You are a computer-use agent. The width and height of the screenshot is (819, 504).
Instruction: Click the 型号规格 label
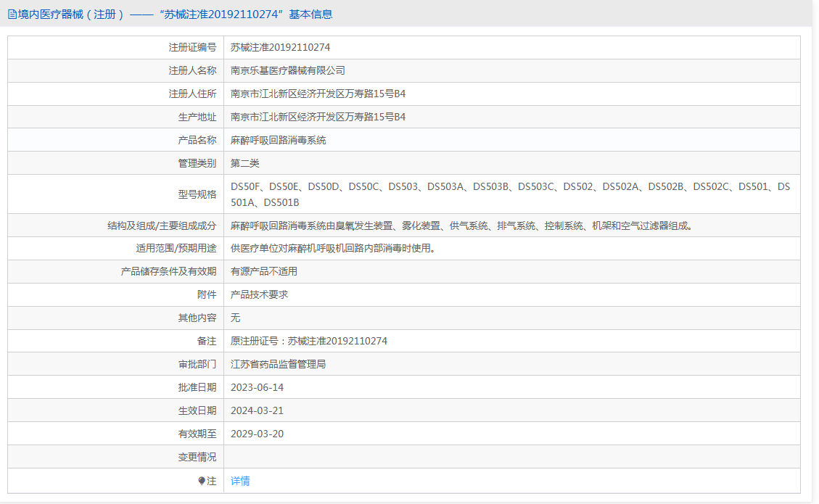pyautogui.click(x=197, y=194)
